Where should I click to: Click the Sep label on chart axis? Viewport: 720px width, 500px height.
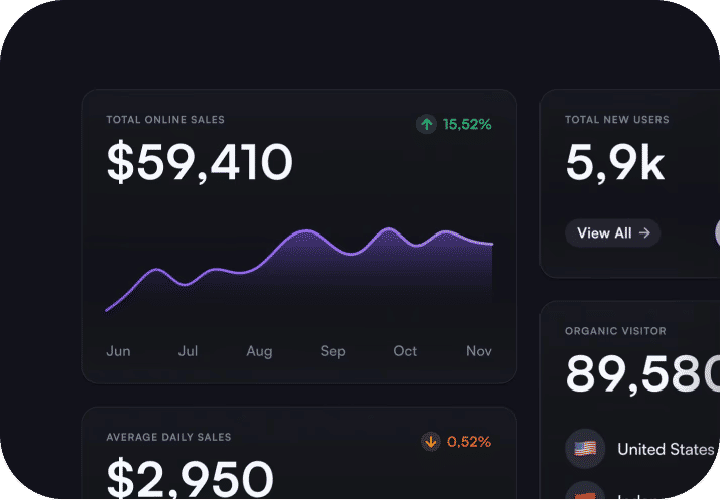tap(333, 351)
